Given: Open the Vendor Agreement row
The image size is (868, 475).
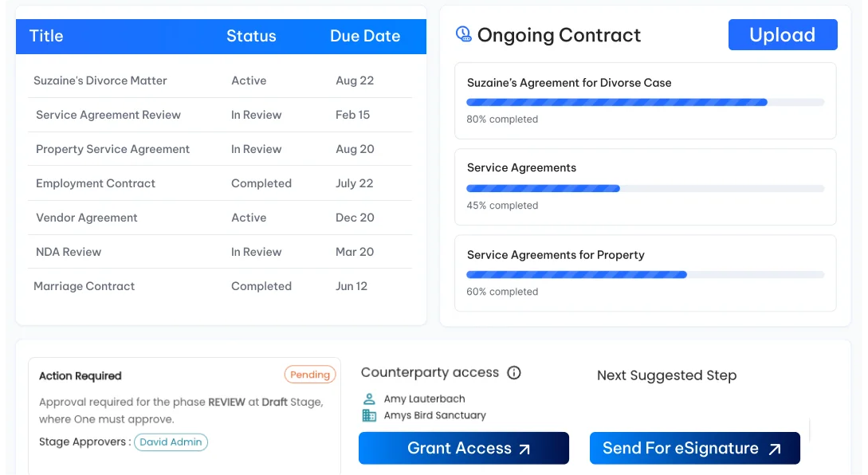Looking at the screenshot, I should (x=220, y=218).
